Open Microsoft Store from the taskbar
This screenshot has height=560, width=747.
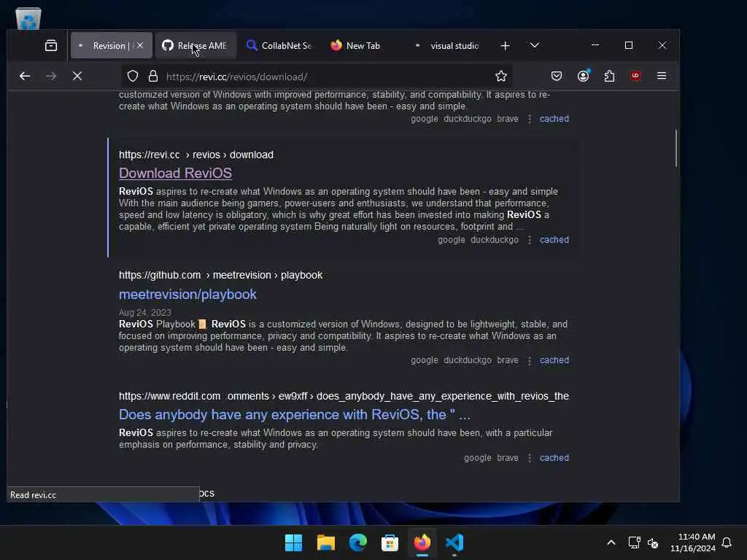coord(390,542)
